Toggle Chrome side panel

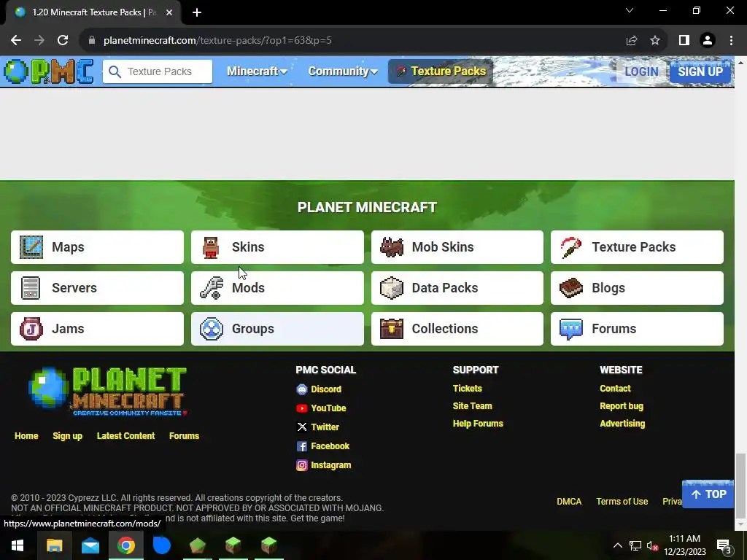[x=684, y=41]
